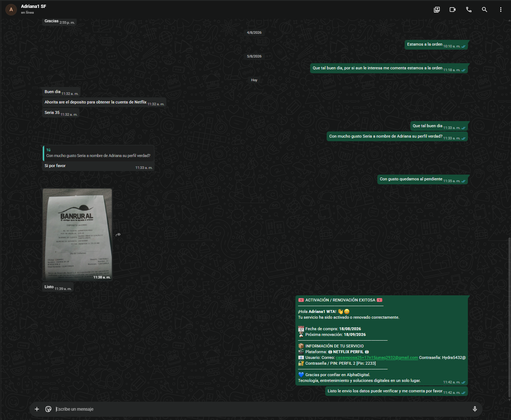Open the three-dot chat options menu
This screenshot has width=511, height=420.
pyautogui.click(x=501, y=10)
